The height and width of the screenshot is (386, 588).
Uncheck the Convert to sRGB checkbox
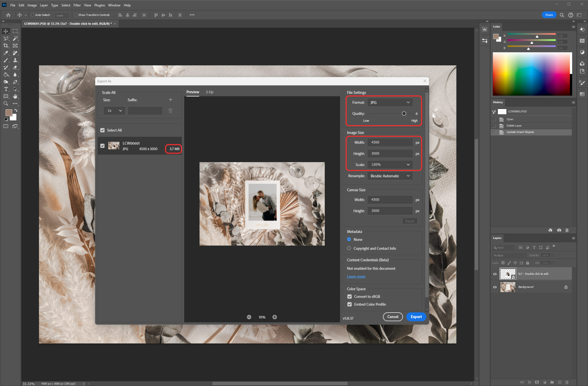[x=349, y=296]
